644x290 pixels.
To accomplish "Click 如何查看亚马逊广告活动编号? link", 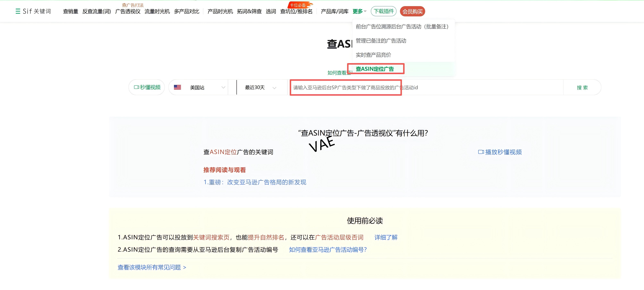I will click(x=327, y=249).
